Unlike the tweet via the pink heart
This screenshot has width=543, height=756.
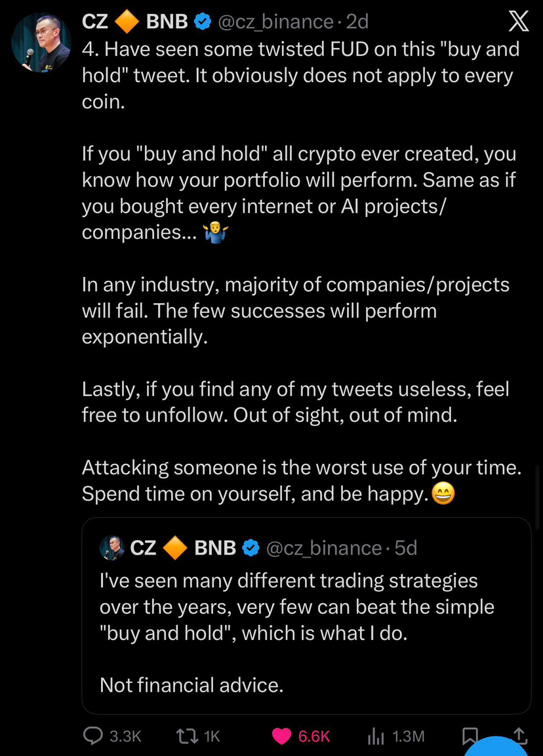[281, 736]
